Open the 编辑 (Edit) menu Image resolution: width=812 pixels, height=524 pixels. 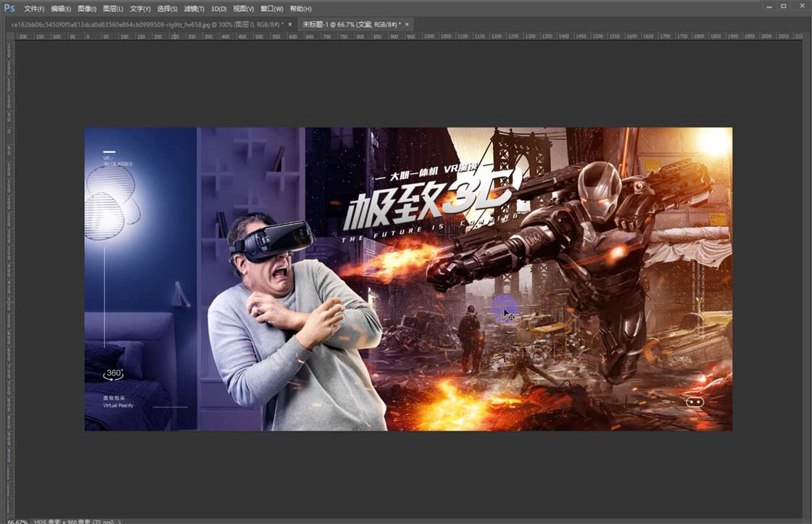click(62, 9)
